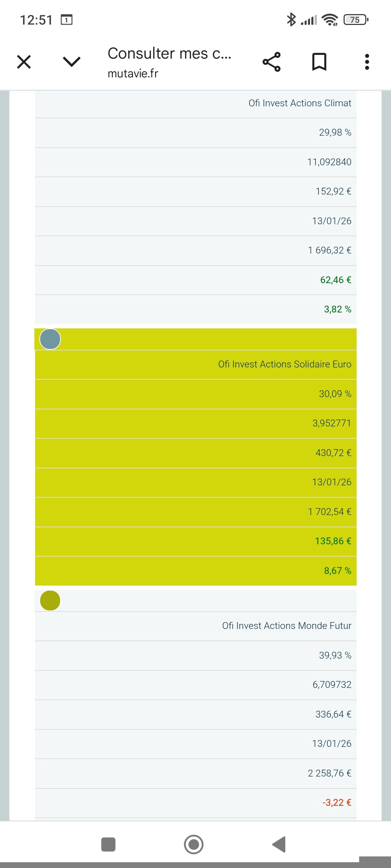Expand the page options chevron
391x868 pixels.
(71, 62)
